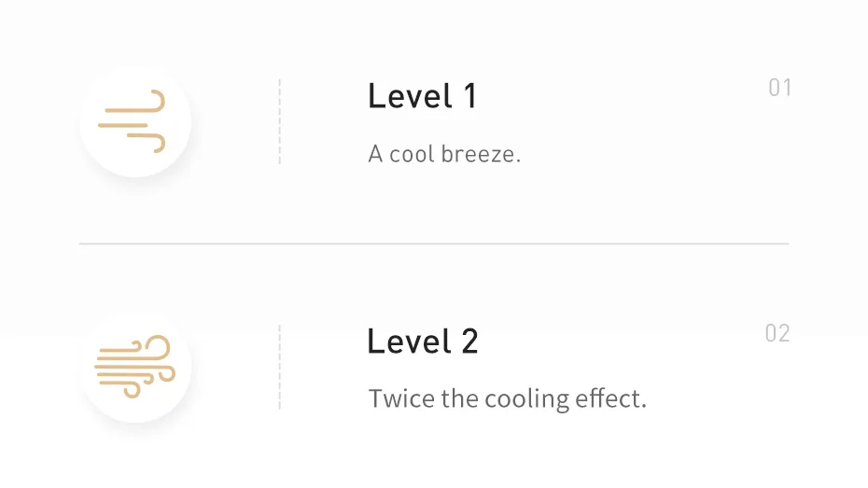
Task: Choose the Level 2 heading
Action: point(422,342)
